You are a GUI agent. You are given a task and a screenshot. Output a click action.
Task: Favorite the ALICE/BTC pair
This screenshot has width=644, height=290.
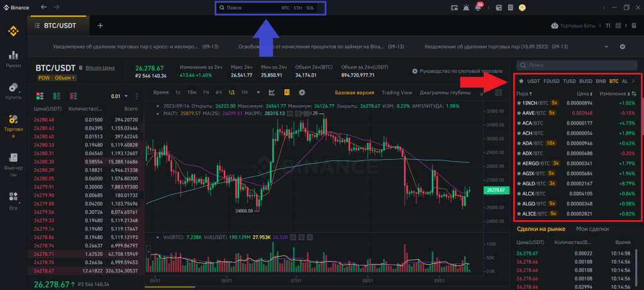click(x=519, y=214)
